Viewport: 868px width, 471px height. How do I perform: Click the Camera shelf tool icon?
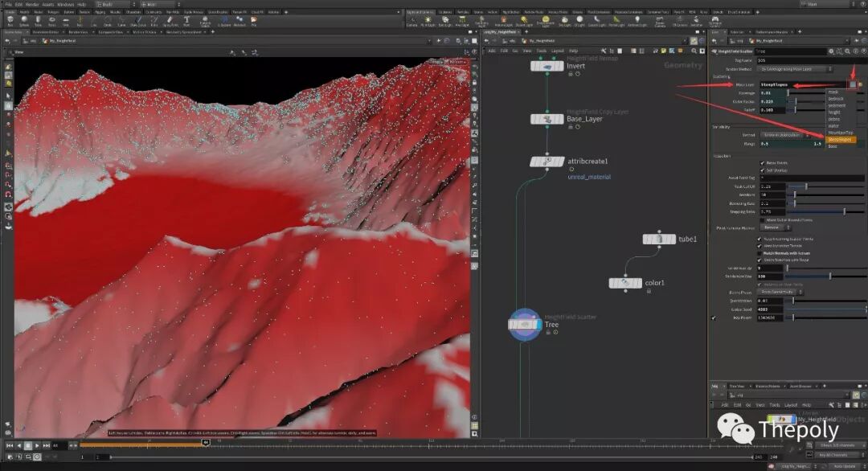tap(412, 22)
